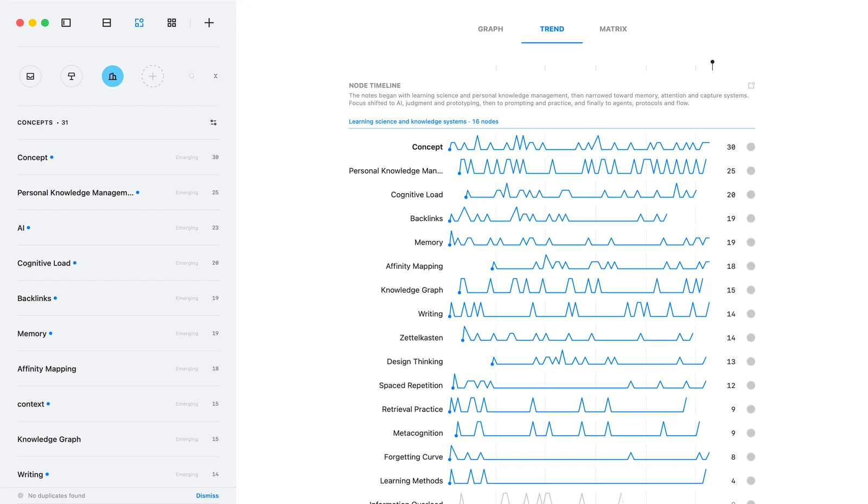Toggle the circle on the Backlinks trend row
Image resolution: width=868 pixels, height=504 pixels.
pos(751,219)
